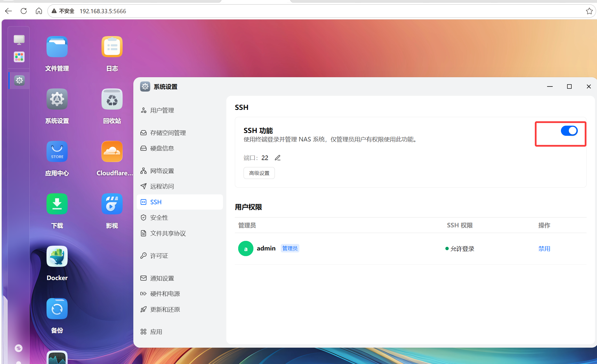
Task: Open the Backup (备份) app icon
Action: coord(57,309)
